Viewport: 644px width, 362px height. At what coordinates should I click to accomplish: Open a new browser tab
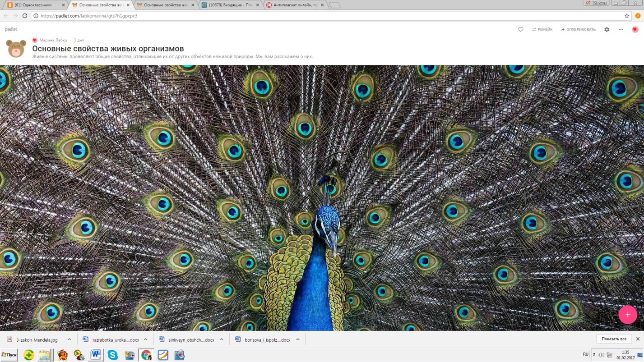[x=335, y=5]
